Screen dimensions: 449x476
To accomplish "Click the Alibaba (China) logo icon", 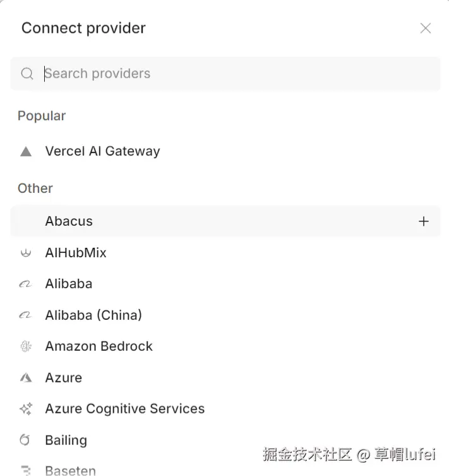I will pos(26,315).
